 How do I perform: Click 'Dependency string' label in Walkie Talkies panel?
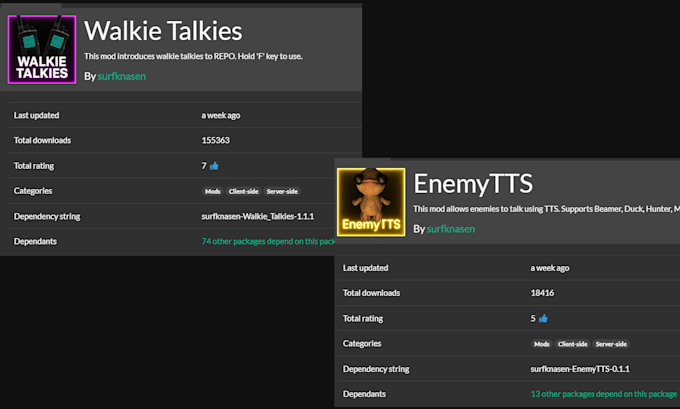tap(47, 216)
